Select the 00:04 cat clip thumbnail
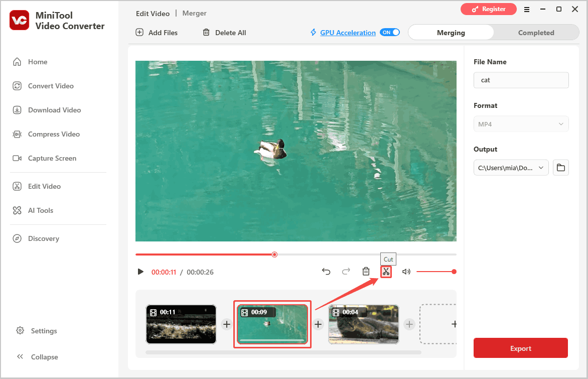Viewport: 588px width, 379px height. pyautogui.click(x=363, y=324)
